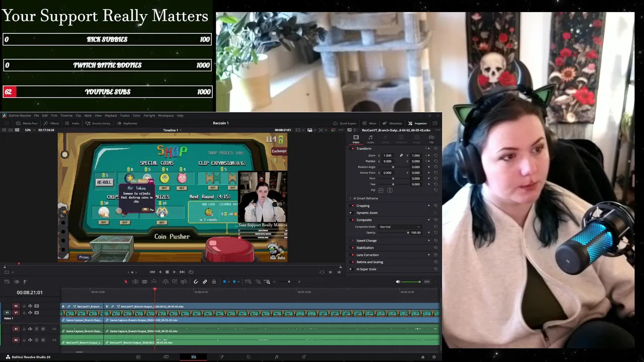Viewport: 644px width, 362px height.
Task: Toggle the Transform enable switch
Action: (352, 148)
